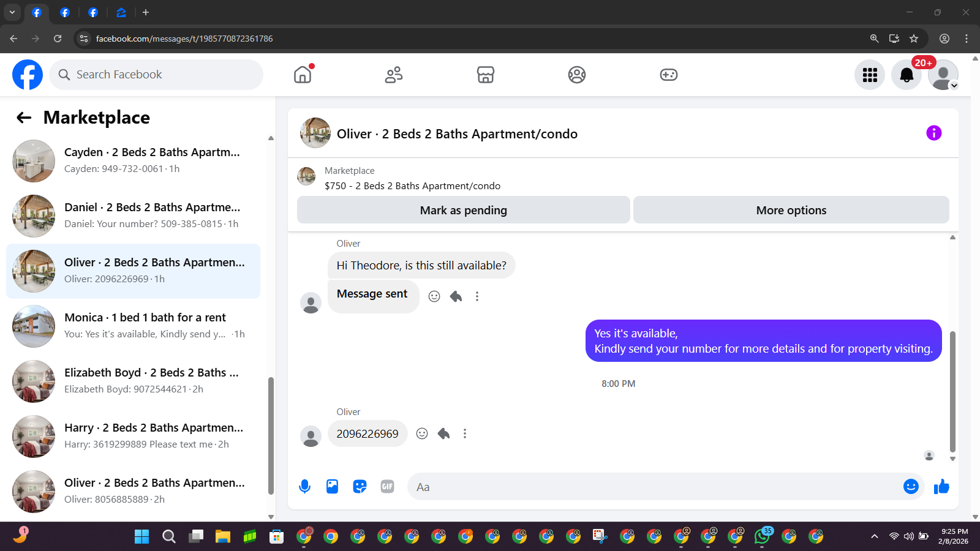Image resolution: width=980 pixels, height=551 pixels.
Task: Open Elizabeth Boyd conversation
Action: coord(133,381)
